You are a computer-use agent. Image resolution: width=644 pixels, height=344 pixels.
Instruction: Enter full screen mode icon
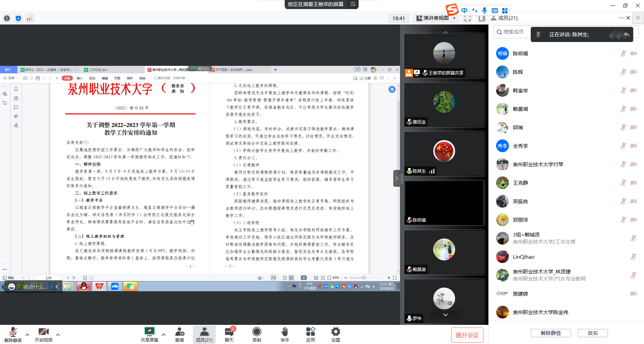click(467, 18)
